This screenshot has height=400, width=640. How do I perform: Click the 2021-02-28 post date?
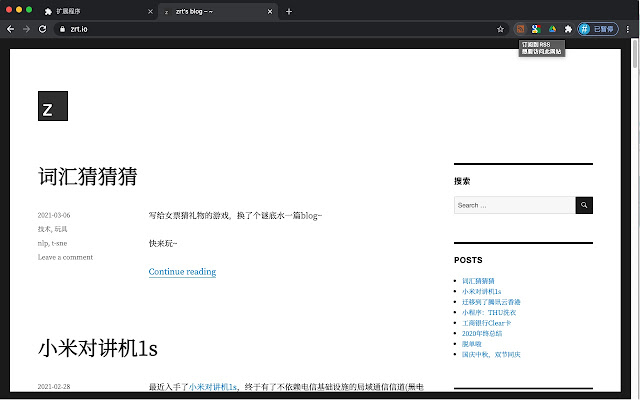(x=54, y=386)
